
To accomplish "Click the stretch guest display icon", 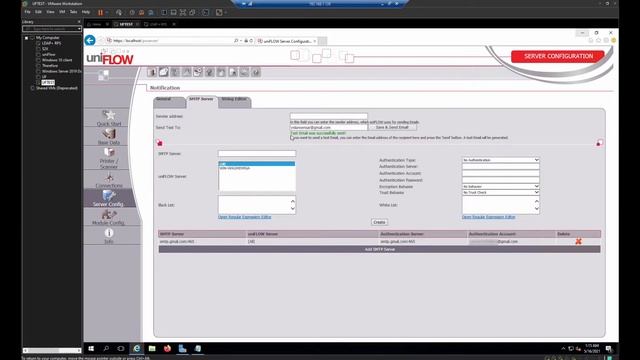I will pos(219,12).
